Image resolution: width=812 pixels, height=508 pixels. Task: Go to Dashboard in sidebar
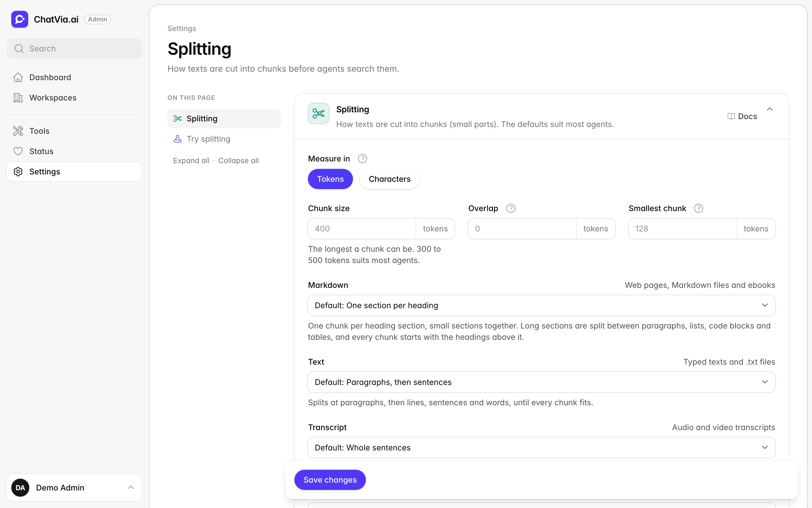pos(74,77)
